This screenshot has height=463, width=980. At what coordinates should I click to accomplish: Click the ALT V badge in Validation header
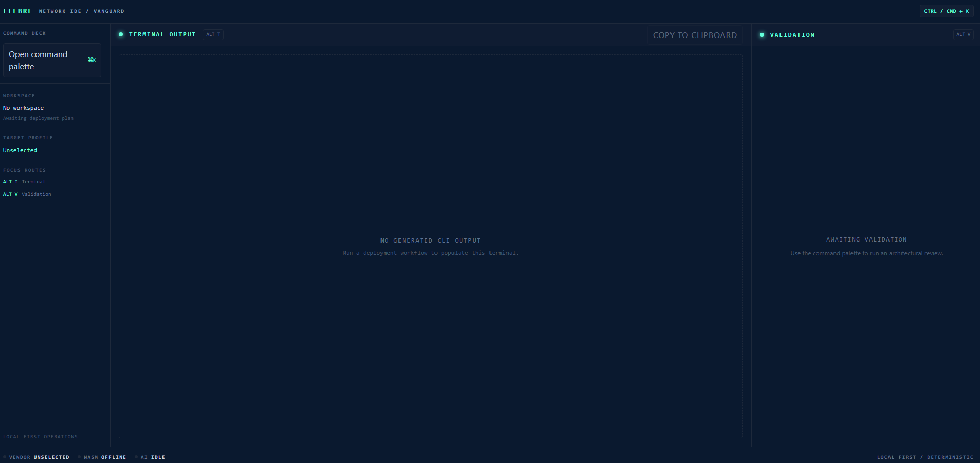point(964,34)
